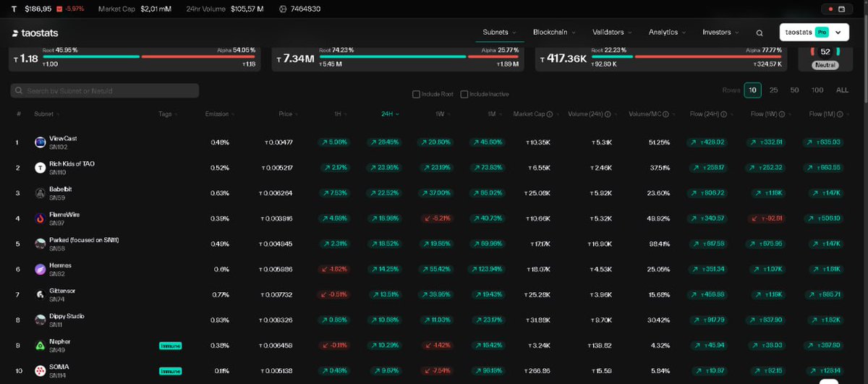
Task: Open the Parked (focused on SN11) subnet icon
Action: click(41, 244)
